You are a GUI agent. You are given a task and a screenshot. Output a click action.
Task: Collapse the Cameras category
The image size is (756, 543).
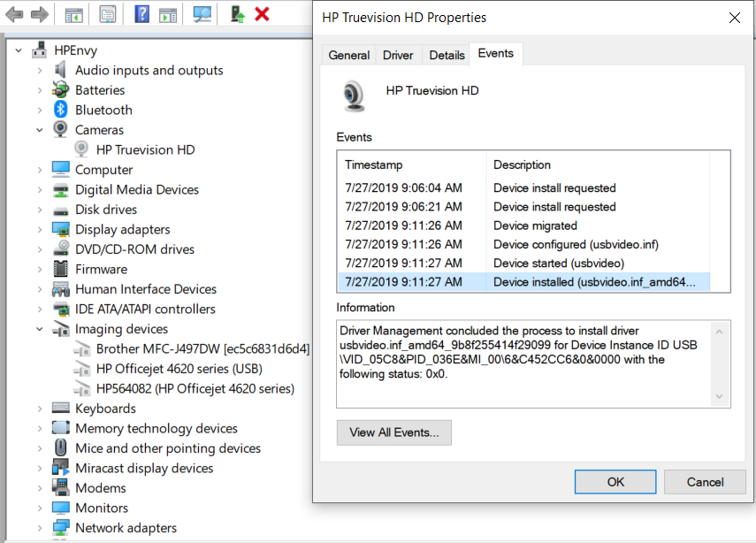click(x=40, y=130)
